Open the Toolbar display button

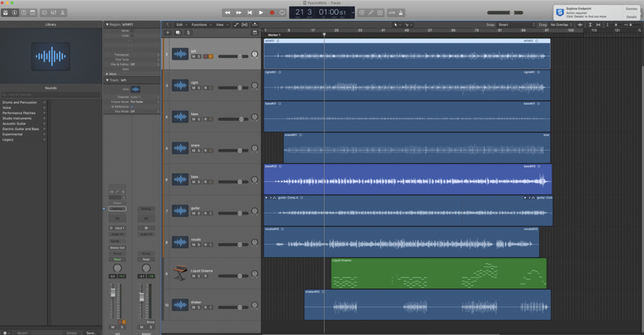pos(33,13)
